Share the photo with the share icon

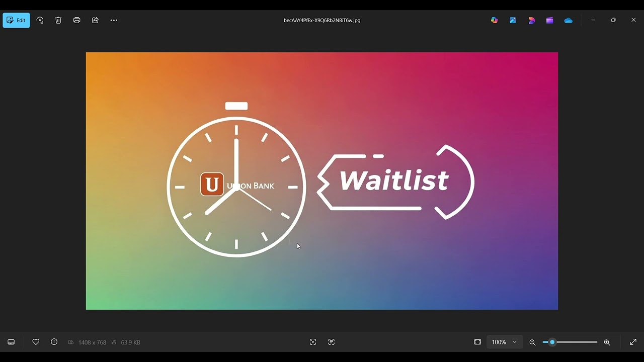[x=95, y=20]
